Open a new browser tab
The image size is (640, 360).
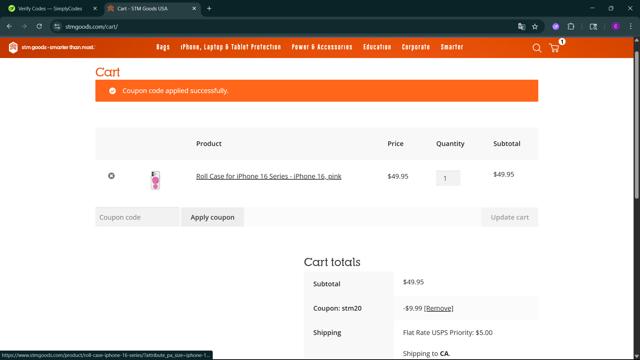[209, 9]
